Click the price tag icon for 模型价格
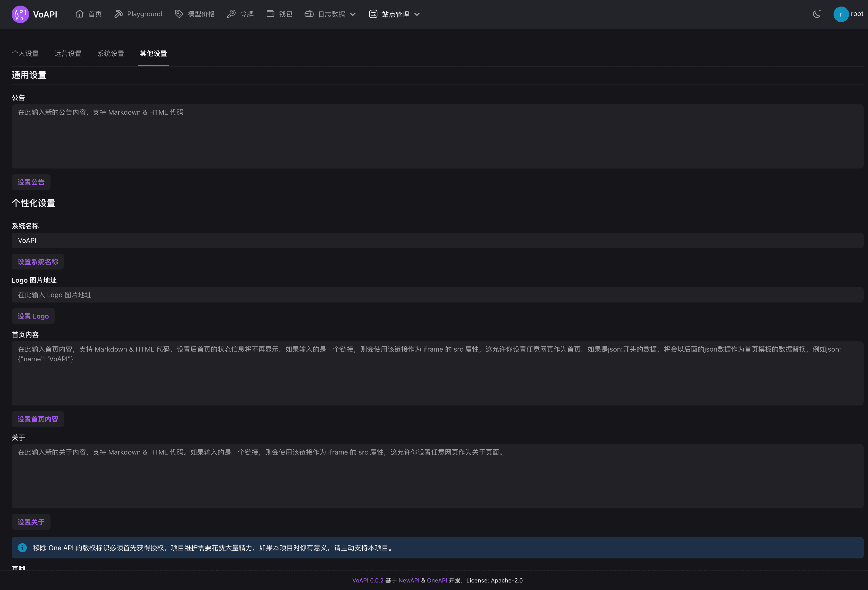 179,14
